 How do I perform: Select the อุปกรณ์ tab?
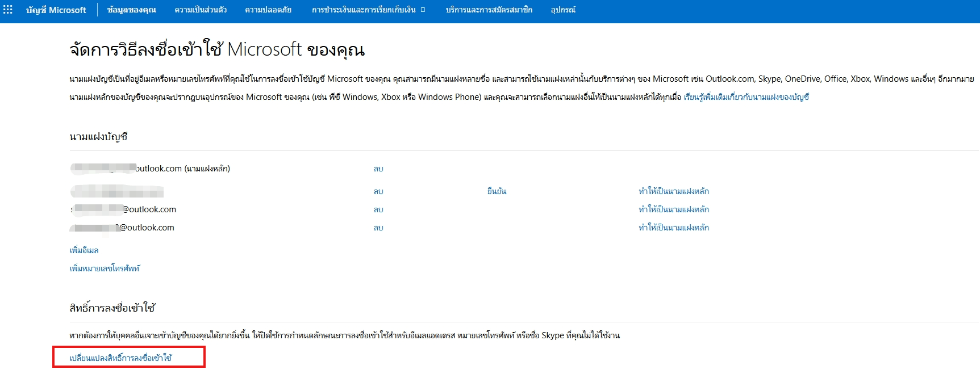click(x=563, y=10)
